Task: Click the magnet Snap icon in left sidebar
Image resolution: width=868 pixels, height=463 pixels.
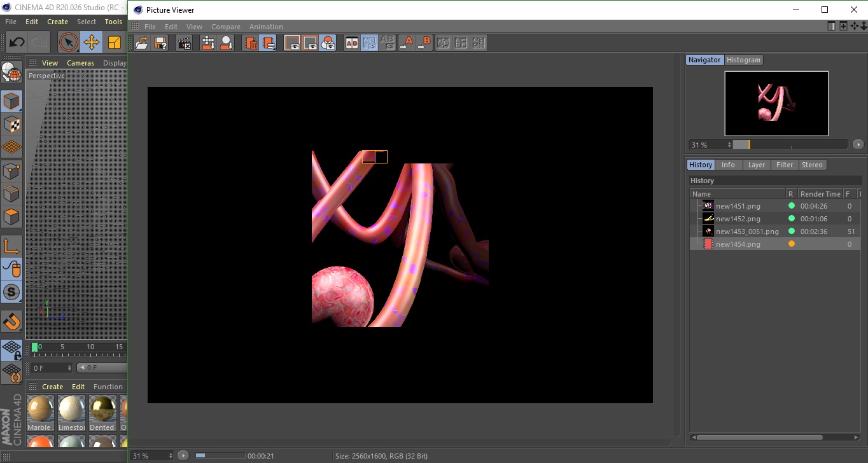Action: click(11, 321)
